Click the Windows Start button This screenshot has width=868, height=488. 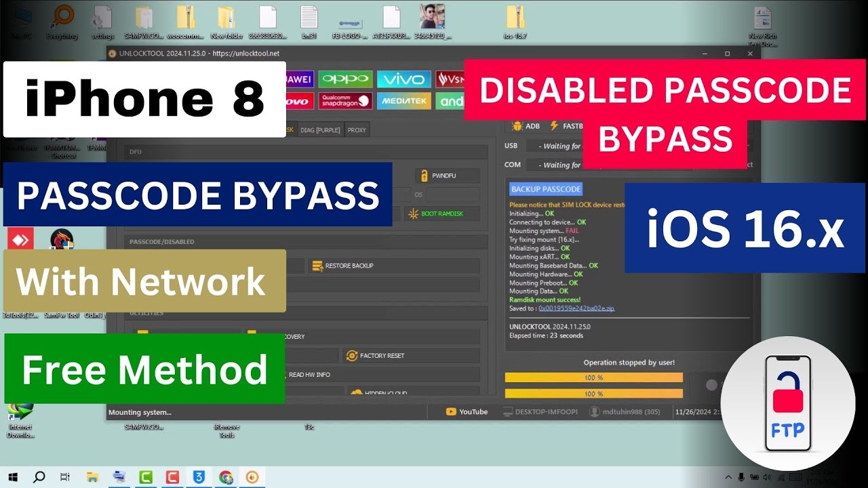tap(13, 477)
